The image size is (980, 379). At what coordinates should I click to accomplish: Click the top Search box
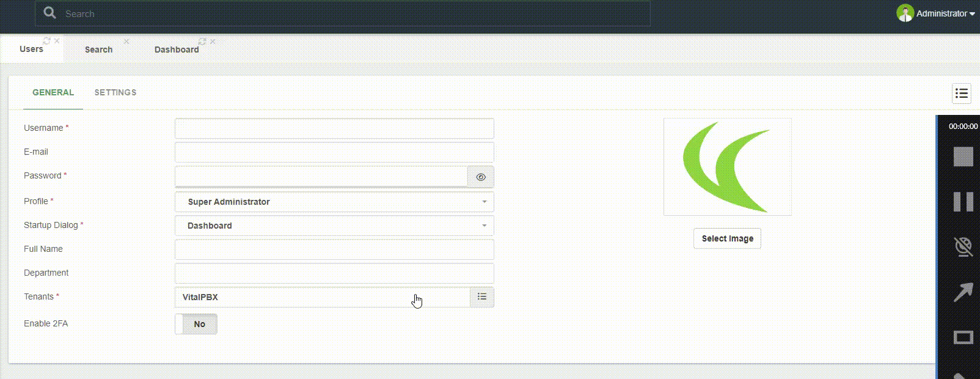pos(343,13)
